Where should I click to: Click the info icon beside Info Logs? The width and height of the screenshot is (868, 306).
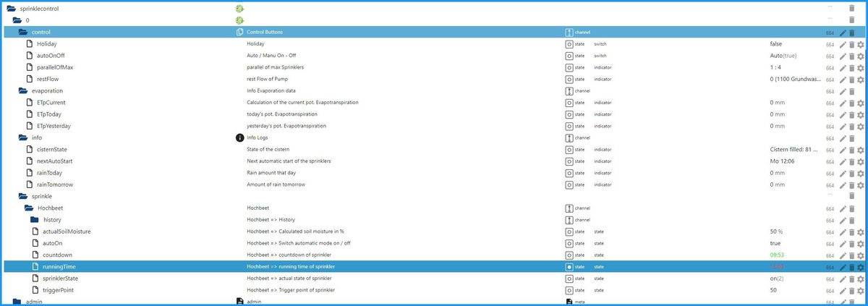click(x=240, y=137)
